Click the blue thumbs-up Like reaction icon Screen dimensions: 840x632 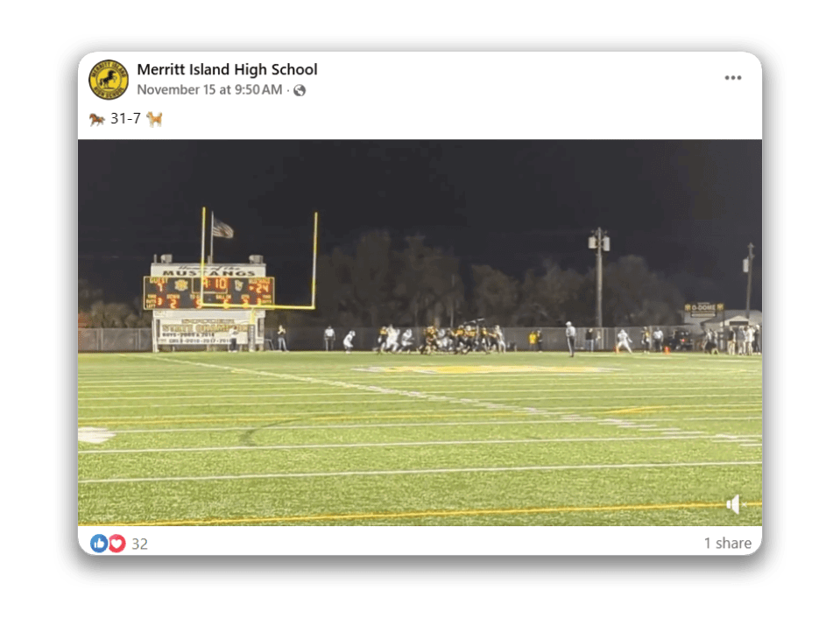pyautogui.click(x=99, y=543)
